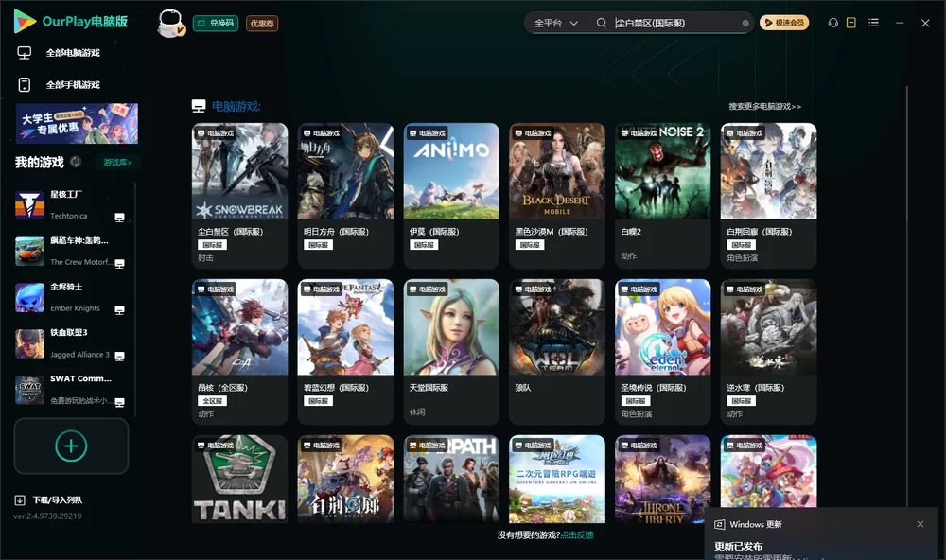Image resolution: width=946 pixels, height=560 pixels.
Task: Open the main menu list icon
Action: 873,23
